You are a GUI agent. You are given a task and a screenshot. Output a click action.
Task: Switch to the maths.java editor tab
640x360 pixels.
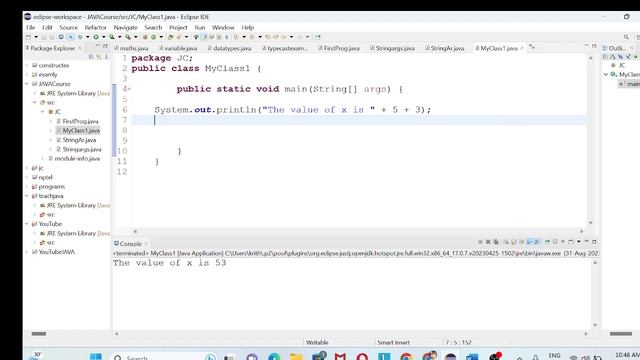click(131, 48)
